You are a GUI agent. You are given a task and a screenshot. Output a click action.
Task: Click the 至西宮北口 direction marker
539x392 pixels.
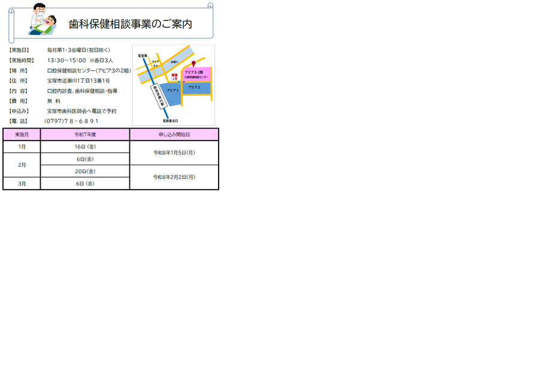(172, 120)
